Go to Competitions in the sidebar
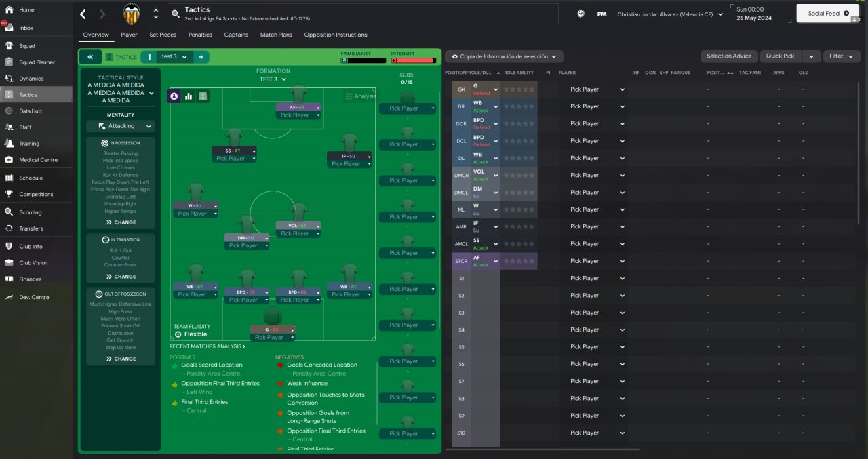The image size is (868, 459). tap(36, 194)
